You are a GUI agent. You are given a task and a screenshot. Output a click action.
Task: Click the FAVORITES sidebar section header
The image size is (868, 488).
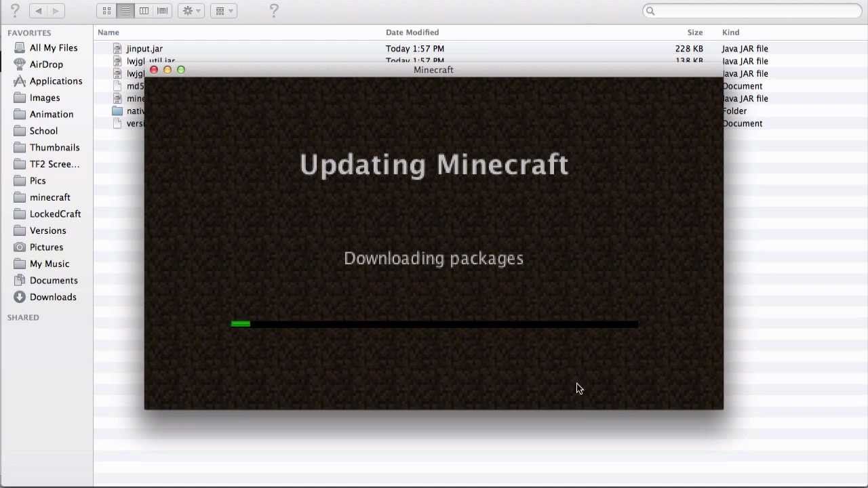tap(29, 33)
